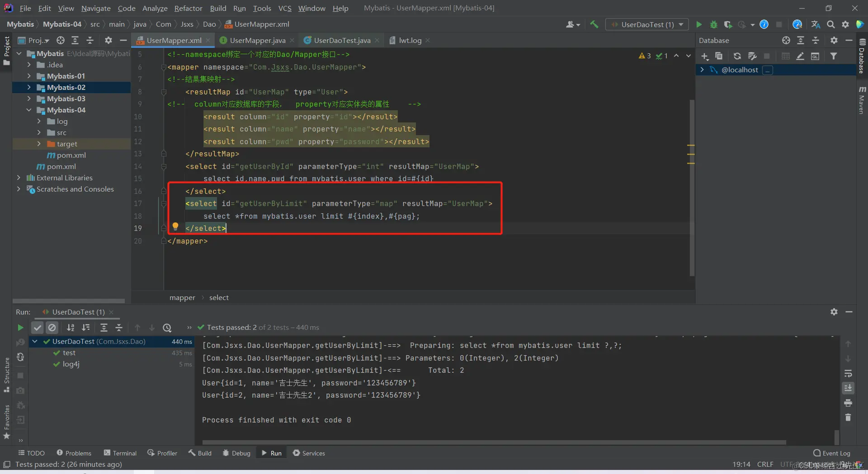The width and height of the screenshot is (868, 474).
Task: Expand the Mybatis-01 module node
Action: pos(29,76)
